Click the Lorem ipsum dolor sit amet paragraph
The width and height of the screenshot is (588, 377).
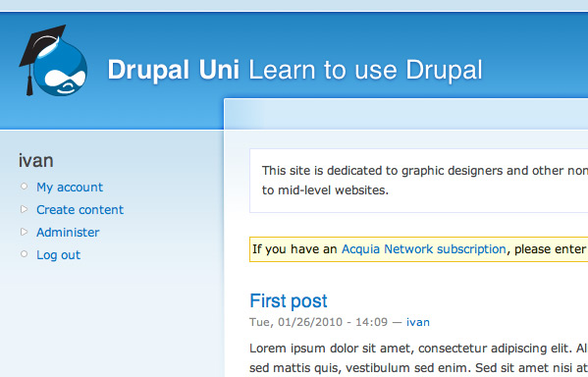[418, 358]
